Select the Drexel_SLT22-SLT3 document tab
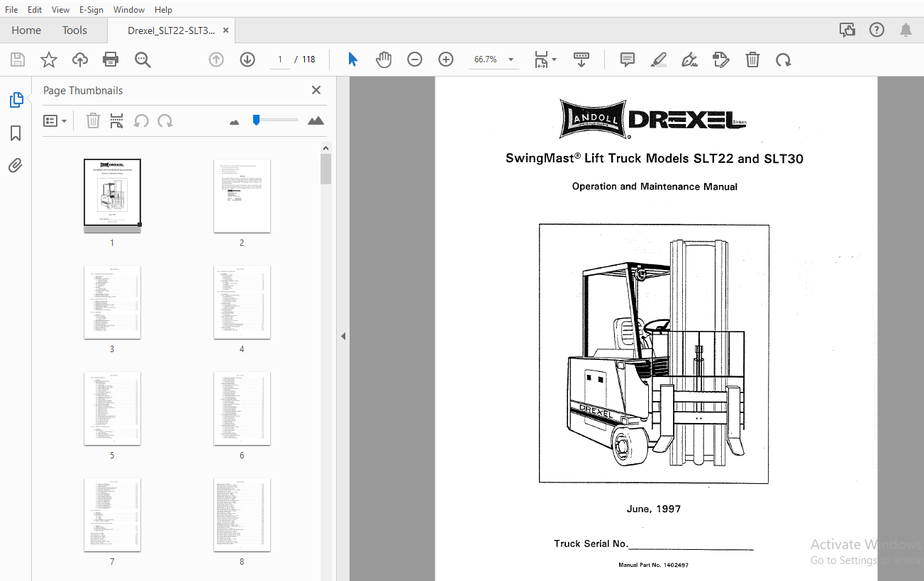This screenshot has width=924, height=581. pos(171,30)
